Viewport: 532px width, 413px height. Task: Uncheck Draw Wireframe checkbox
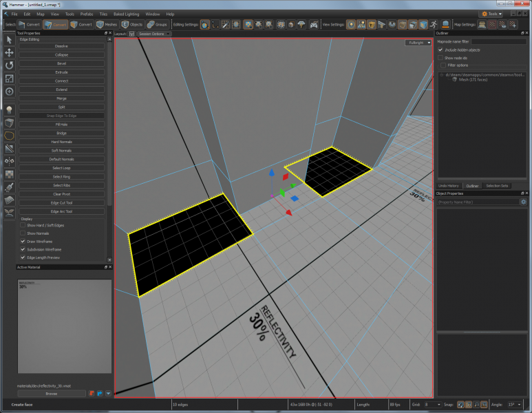coord(23,242)
